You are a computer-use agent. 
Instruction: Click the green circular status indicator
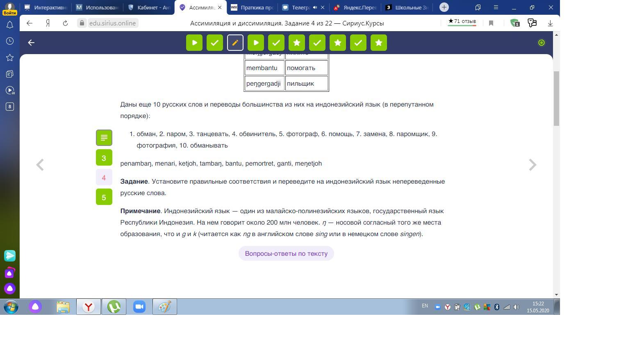(541, 43)
